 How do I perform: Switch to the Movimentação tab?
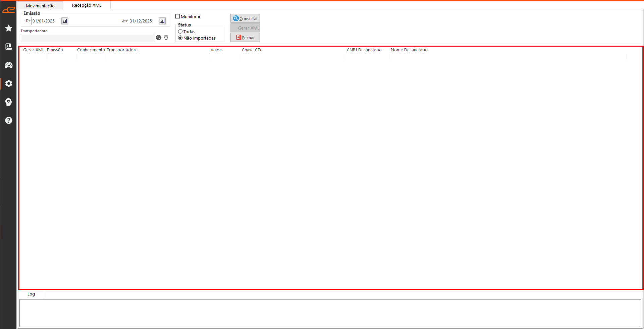pyautogui.click(x=40, y=6)
